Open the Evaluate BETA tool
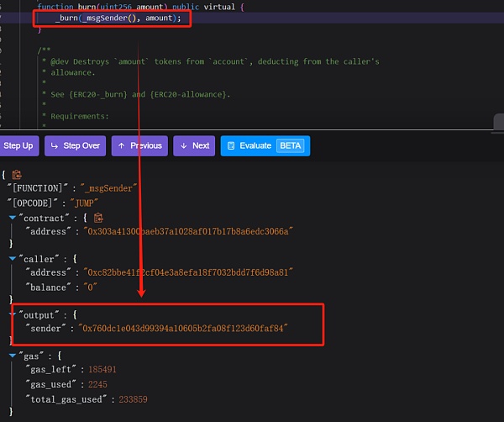Screen dimensions: 504x422 [x=265, y=145]
